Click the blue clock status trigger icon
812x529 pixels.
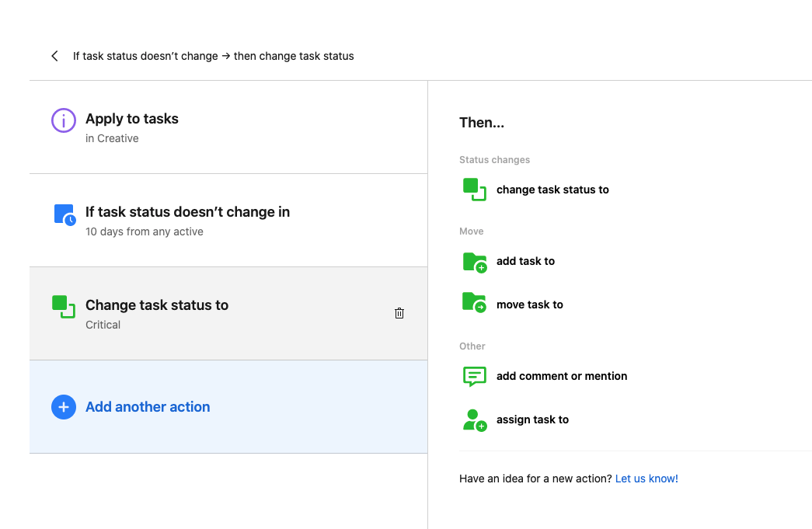coord(64,214)
